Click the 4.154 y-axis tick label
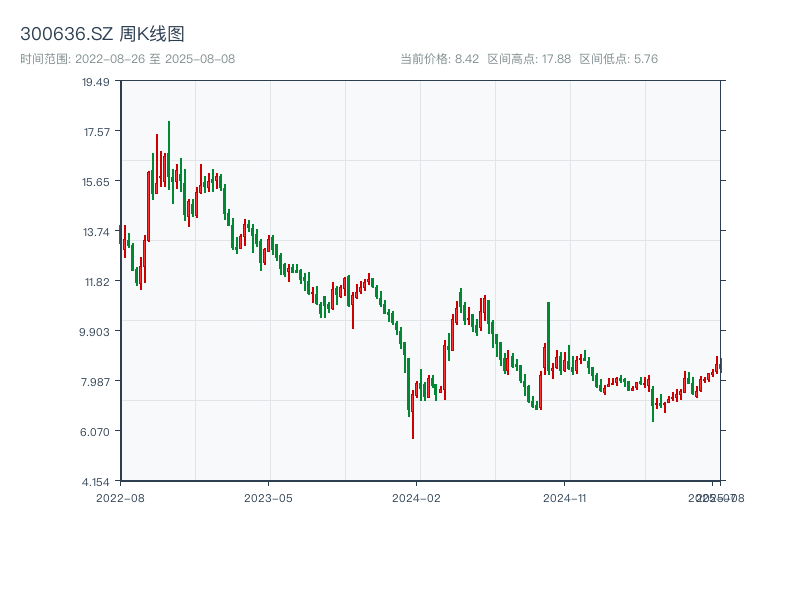 tap(96, 482)
